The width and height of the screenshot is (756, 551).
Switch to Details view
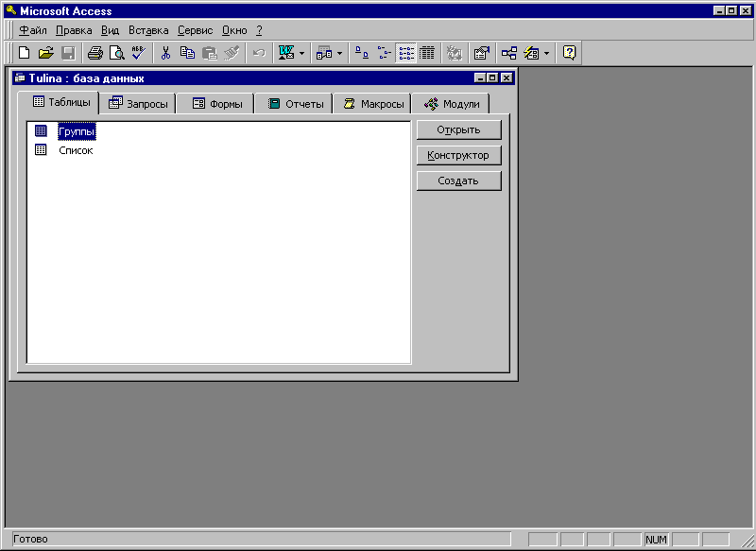point(427,53)
